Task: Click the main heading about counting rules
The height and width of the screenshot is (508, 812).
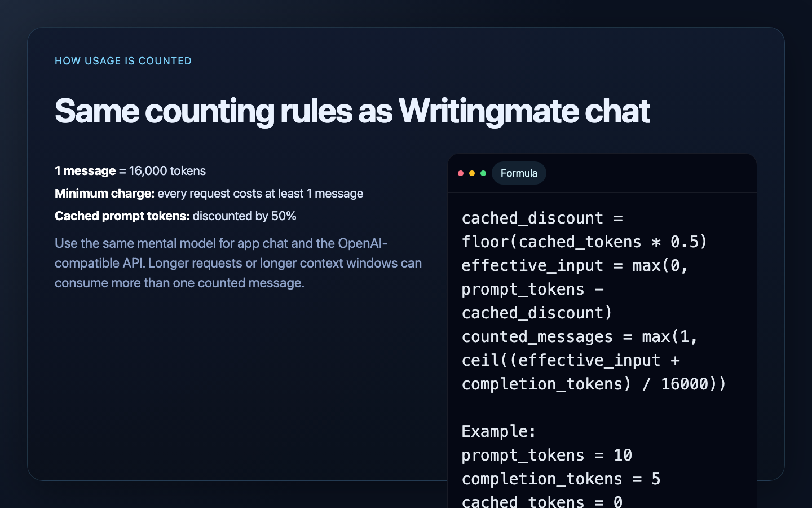Action: (x=352, y=111)
